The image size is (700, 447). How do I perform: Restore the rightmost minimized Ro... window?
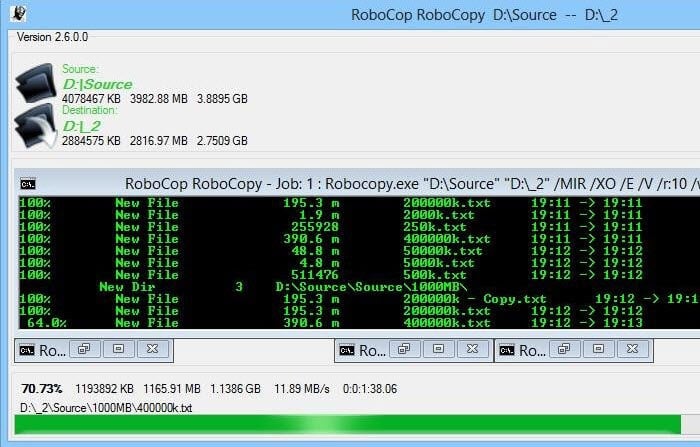point(564,349)
